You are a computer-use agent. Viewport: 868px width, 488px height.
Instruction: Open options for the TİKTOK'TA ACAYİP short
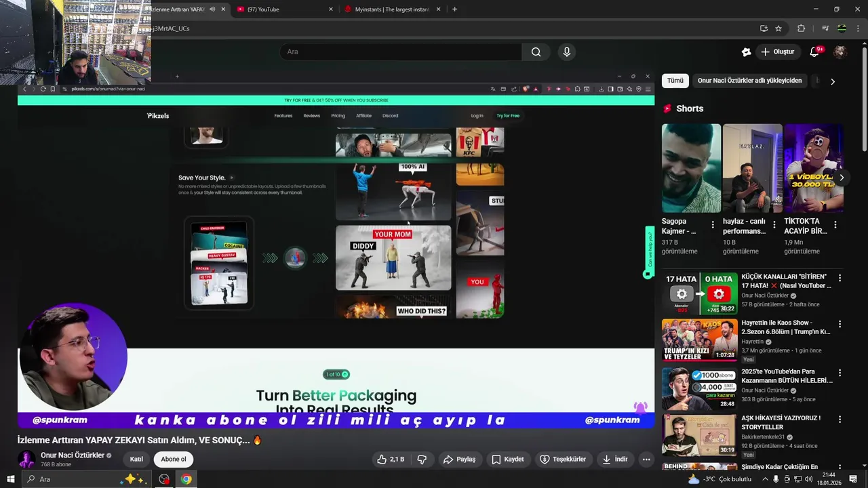point(835,224)
